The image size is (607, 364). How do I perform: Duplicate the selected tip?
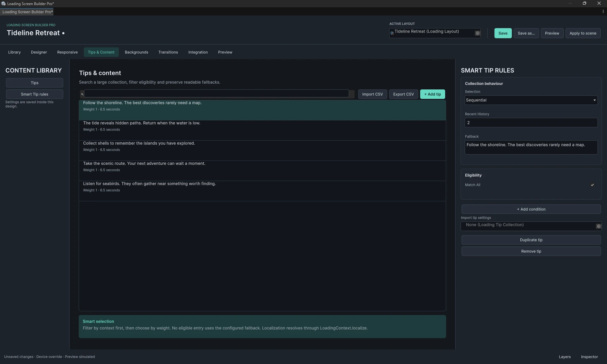(x=531, y=240)
